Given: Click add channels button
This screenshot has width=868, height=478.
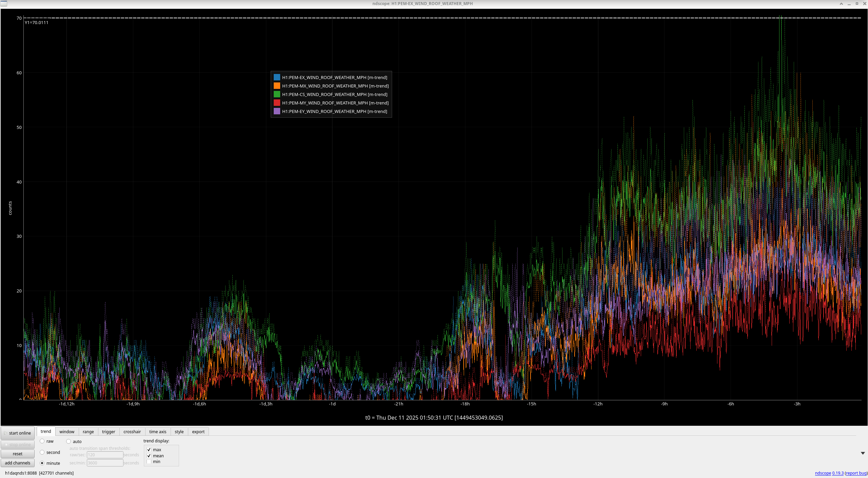Looking at the screenshot, I should (18, 463).
